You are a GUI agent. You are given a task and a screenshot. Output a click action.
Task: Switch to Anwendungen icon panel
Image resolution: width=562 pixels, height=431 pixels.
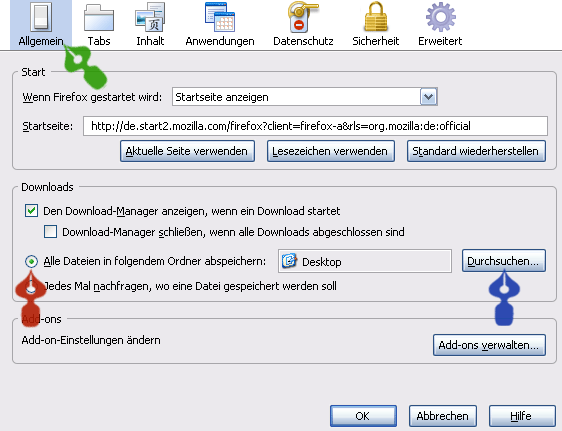(220, 17)
